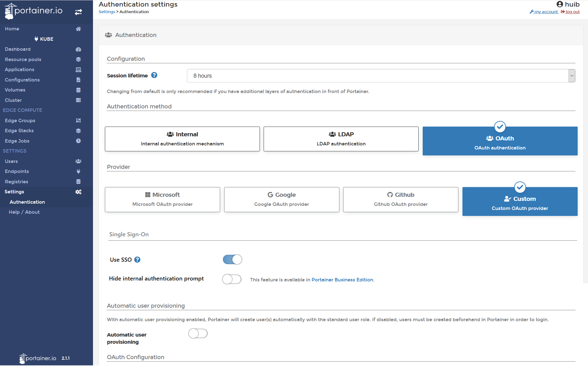The width and height of the screenshot is (588, 366).
Task: Open the Session lifetime dropdown
Action: pos(570,76)
